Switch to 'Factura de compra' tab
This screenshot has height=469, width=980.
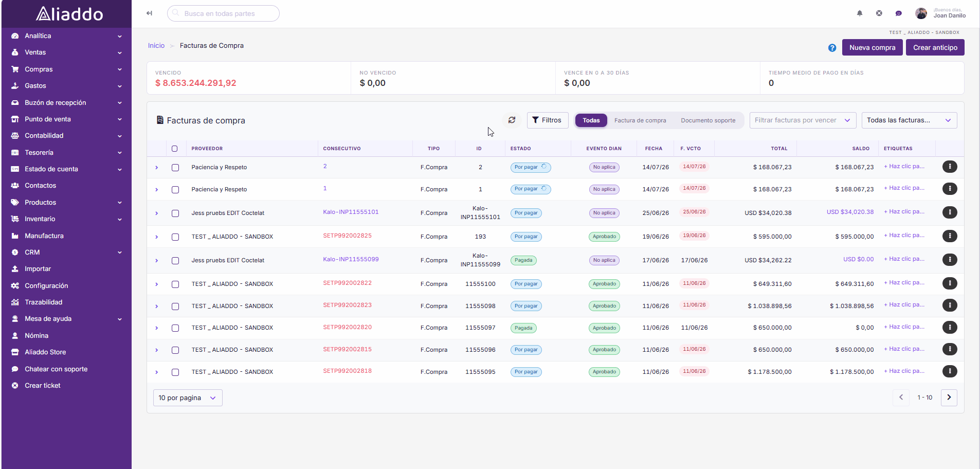(640, 120)
